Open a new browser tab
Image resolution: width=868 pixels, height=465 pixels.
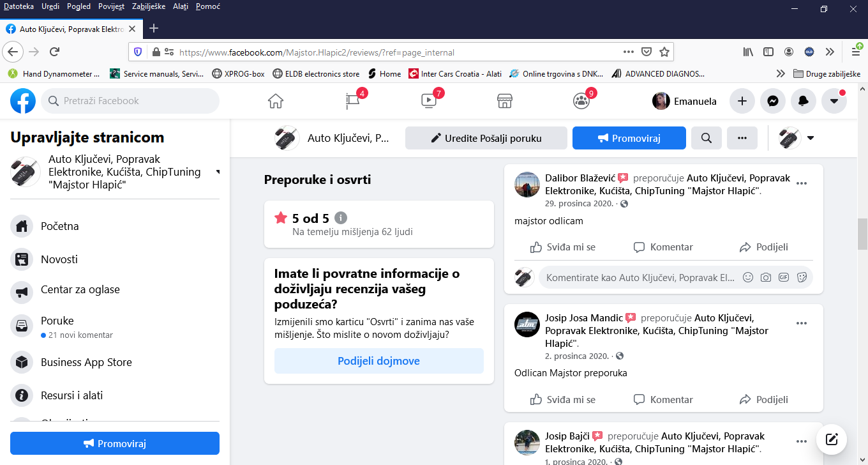(154, 29)
